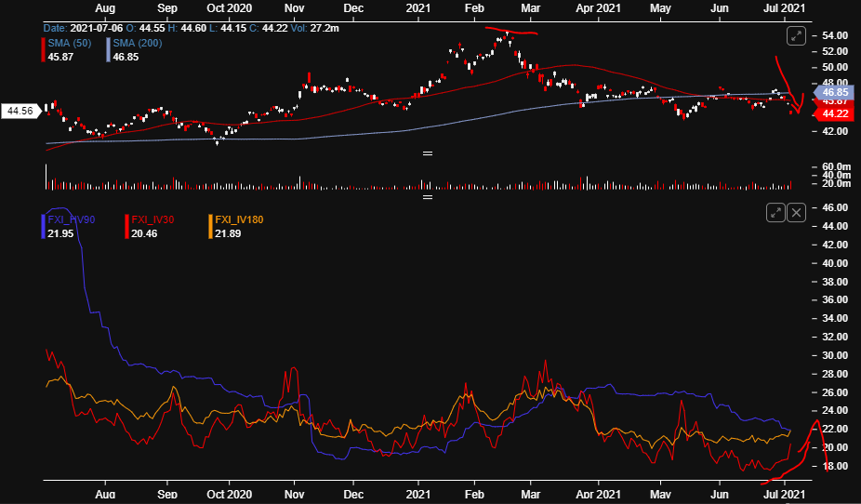
Task: Close the volatility indicator panel
Action: [x=796, y=212]
